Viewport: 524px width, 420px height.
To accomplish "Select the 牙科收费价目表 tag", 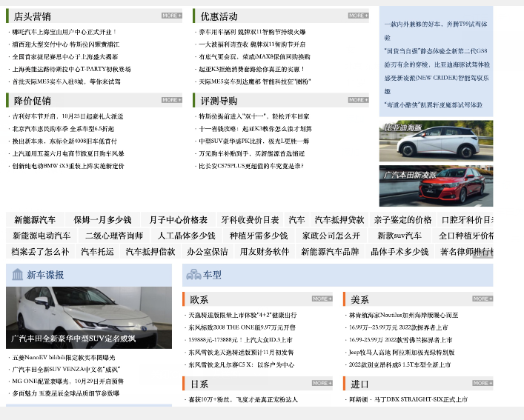I will (x=250, y=220).
